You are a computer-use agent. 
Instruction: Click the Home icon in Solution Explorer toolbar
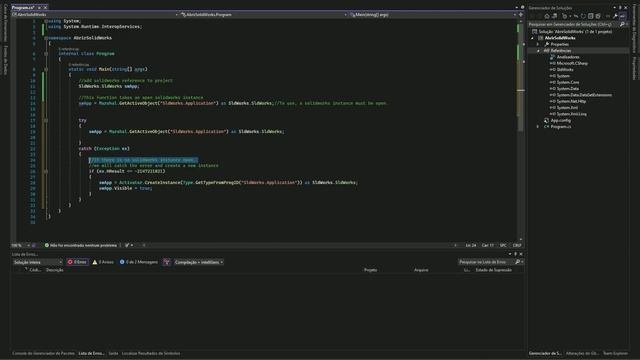[547, 16]
